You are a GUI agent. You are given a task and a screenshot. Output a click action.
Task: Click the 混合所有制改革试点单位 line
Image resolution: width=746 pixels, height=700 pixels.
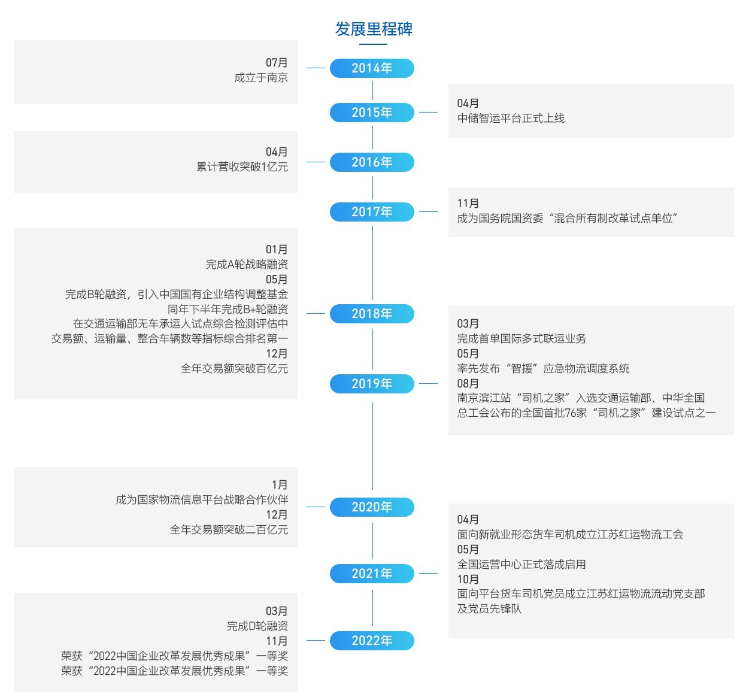(567, 219)
